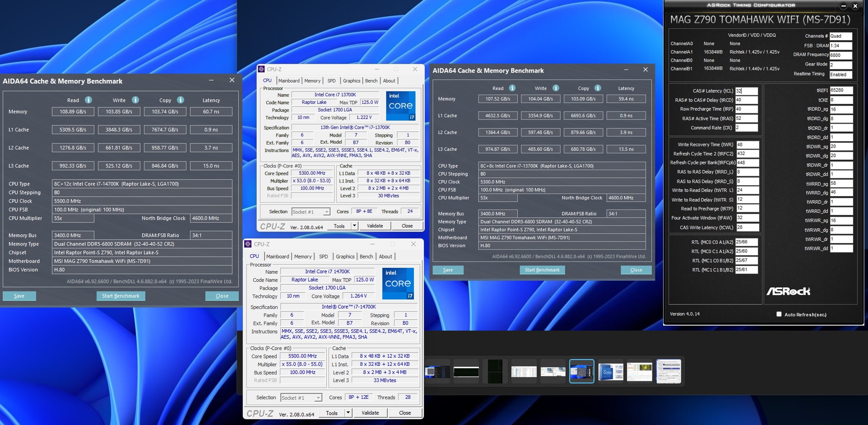This screenshot has height=425, width=868.
Task: Enable the Auto Refresh(sec) checkbox
Action: (x=779, y=314)
